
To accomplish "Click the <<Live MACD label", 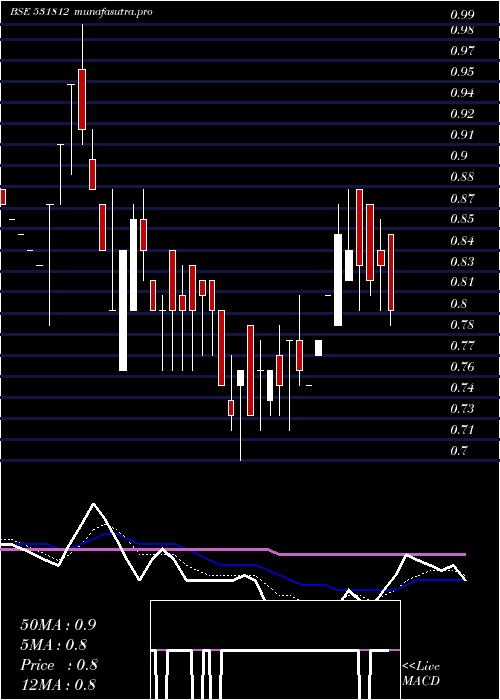I will [421, 674].
